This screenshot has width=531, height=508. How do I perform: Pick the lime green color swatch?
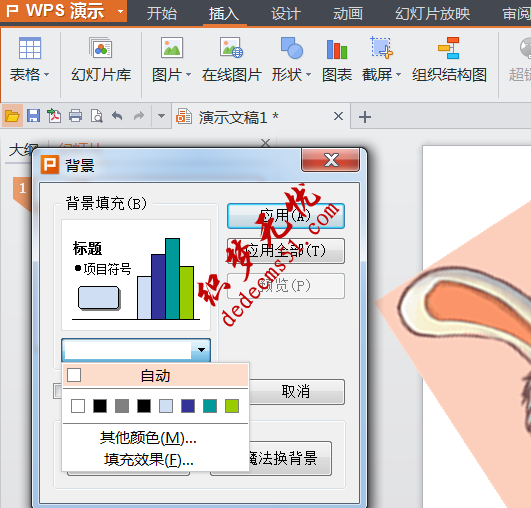tap(232, 406)
